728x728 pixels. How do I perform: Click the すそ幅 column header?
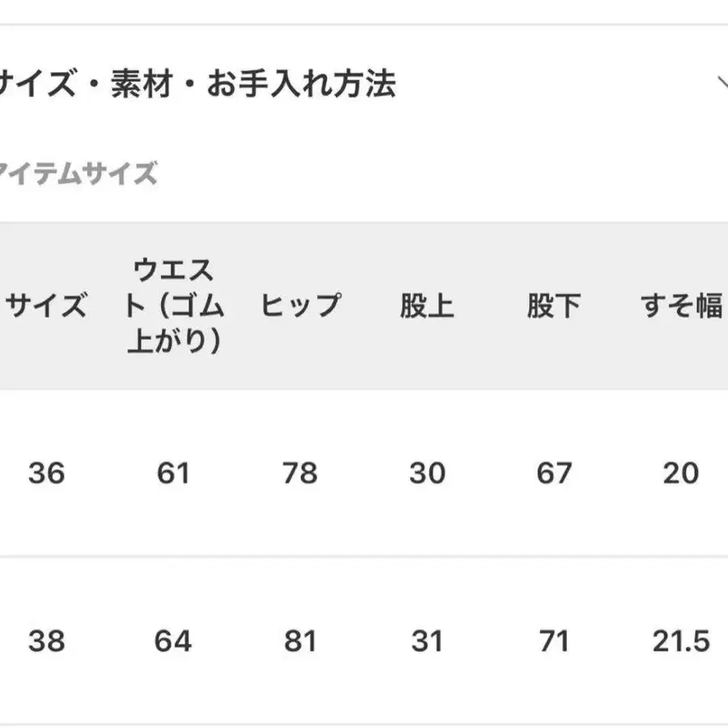tap(681, 307)
